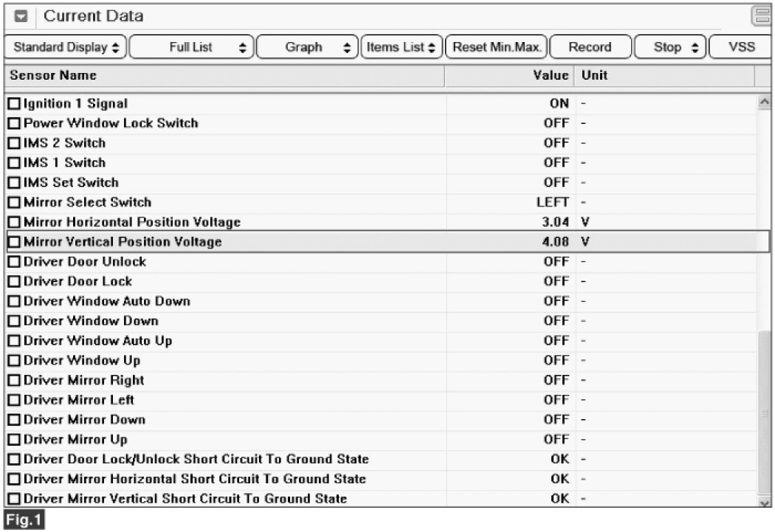Open the Graph dropdown

pos(309,47)
